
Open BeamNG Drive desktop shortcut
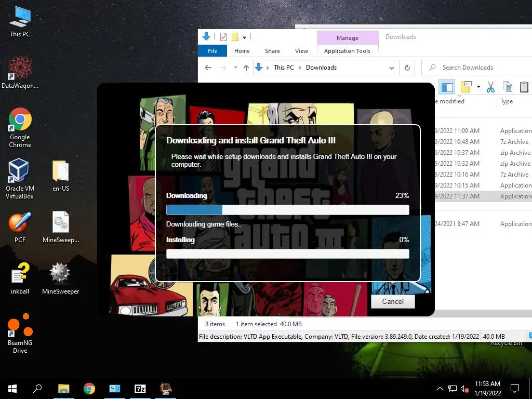(x=20, y=333)
